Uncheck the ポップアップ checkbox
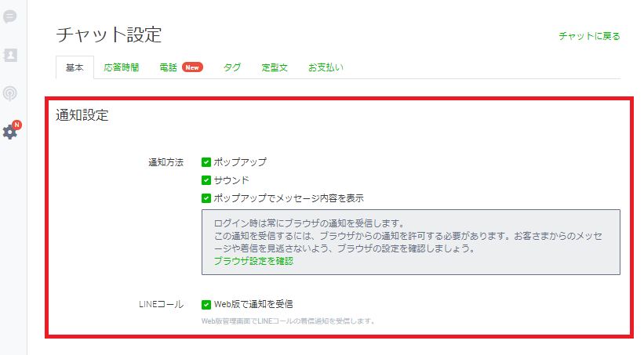 point(206,162)
